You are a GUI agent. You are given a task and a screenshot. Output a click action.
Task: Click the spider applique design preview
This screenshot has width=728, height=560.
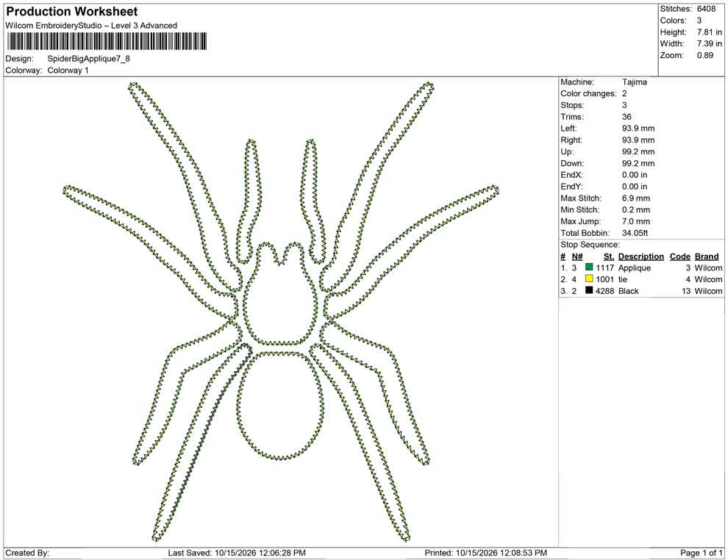click(x=281, y=312)
